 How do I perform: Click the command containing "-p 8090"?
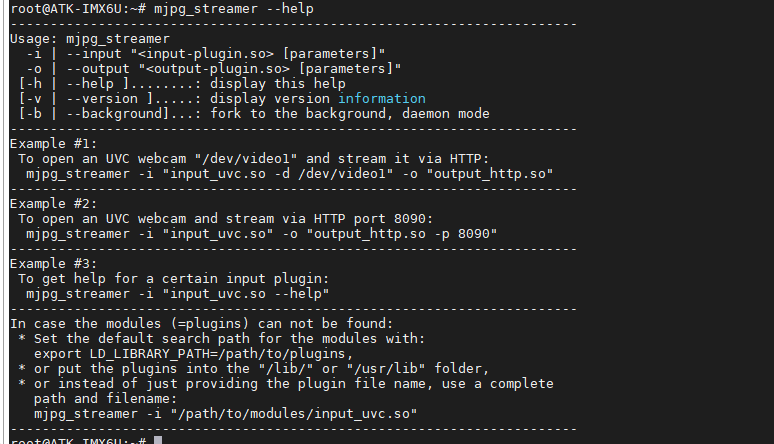[x=261, y=233]
